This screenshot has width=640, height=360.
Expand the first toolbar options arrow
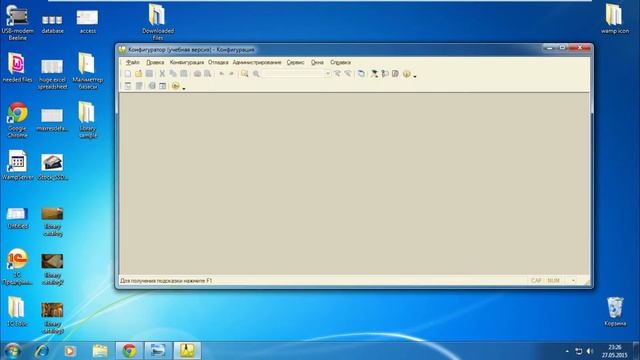tap(415, 76)
